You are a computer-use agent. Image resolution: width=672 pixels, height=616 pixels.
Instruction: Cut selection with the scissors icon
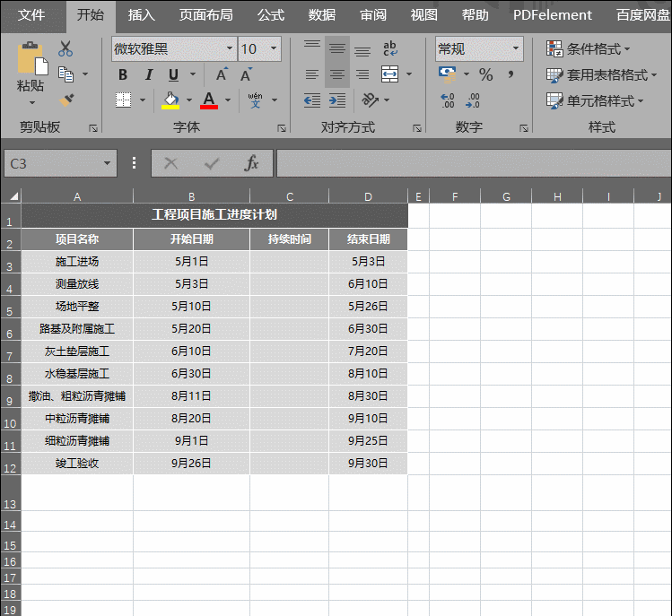click(65, 48)
